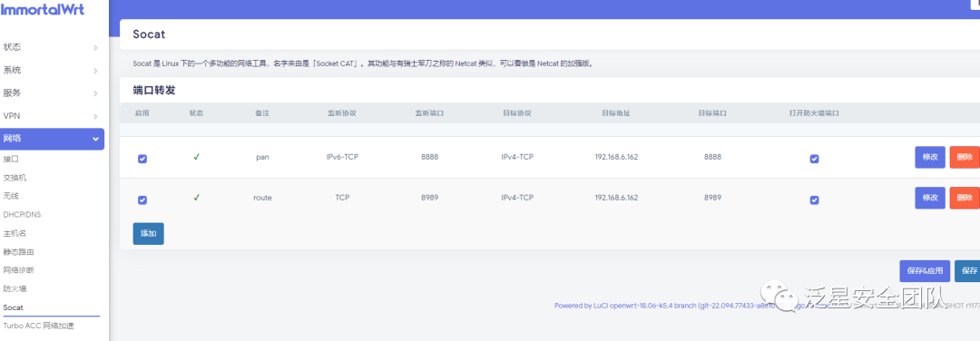Click the 打开防火墙端口 column header
This screenshot has width=980, height=341.
(813, 113)
